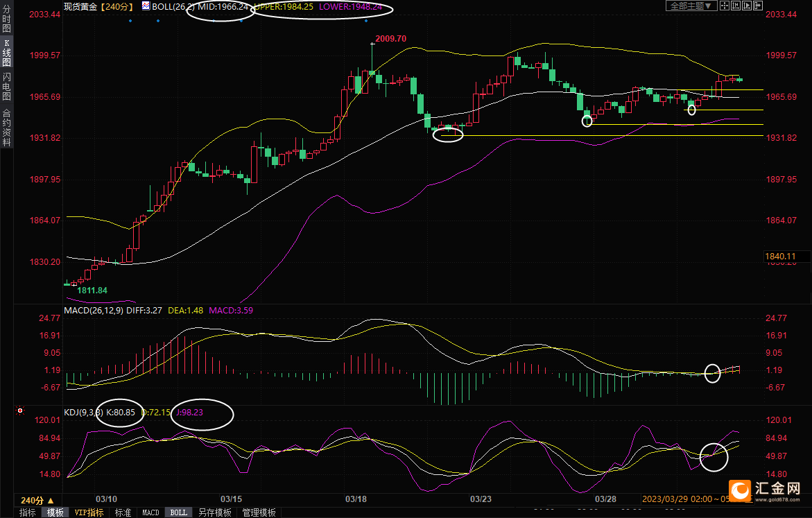812x518 pixels.
Task: Click the K:80.85 value
Action: 120,413
